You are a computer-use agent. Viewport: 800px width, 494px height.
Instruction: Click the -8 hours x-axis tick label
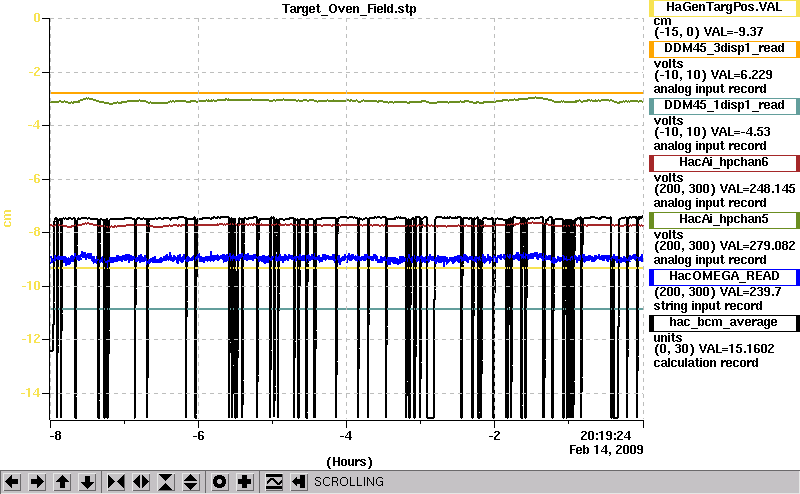click(x=55, y=436)
